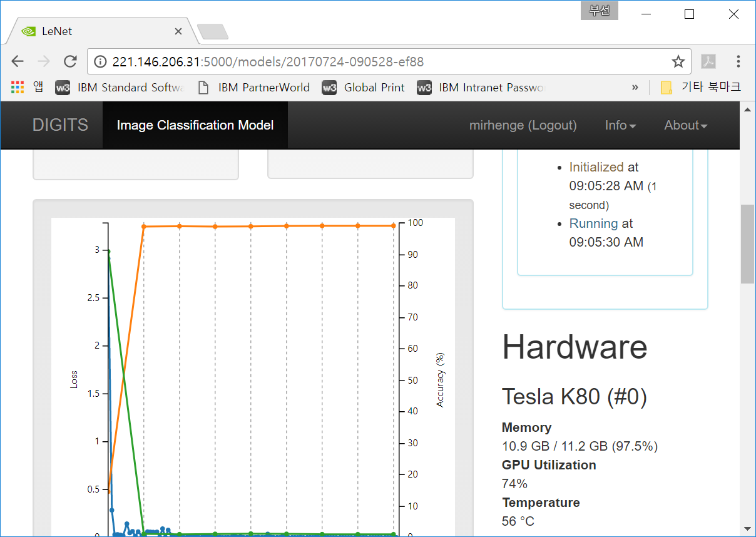Minimize the Chrome window
The height and width of the screenshot is (537, 756).
coord(645,14)
